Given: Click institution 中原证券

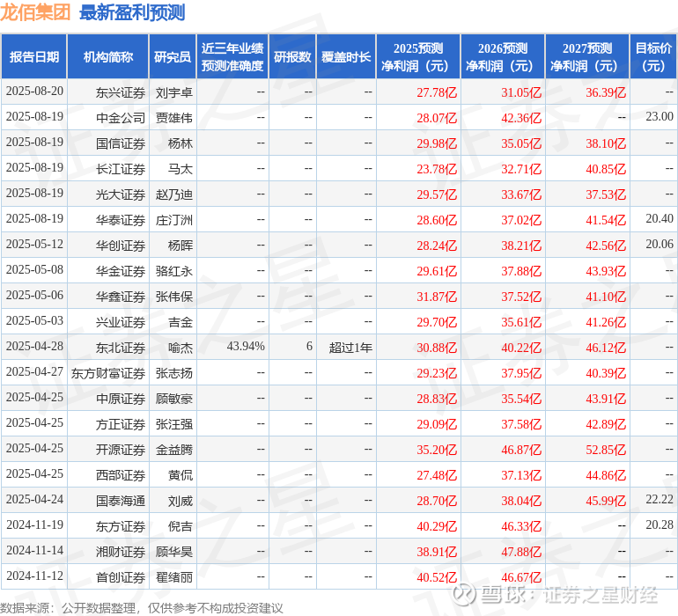Looking at the screenshot, I should 121,399.
